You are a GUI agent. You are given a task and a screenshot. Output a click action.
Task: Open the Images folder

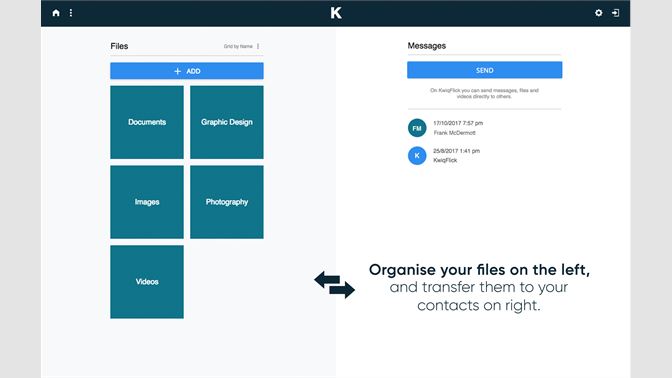click(x=147, y=202)
